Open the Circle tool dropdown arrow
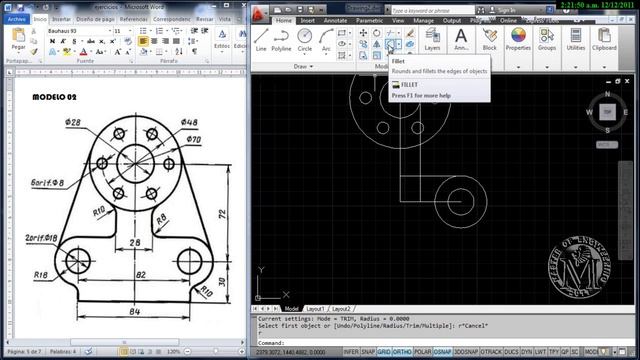 coord(304,55)
